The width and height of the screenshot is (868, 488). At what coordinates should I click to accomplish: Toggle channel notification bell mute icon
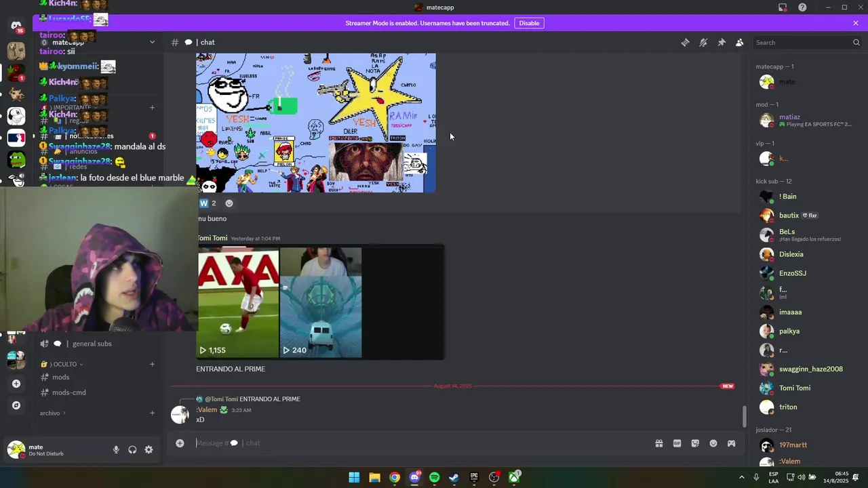coord(703,43)
